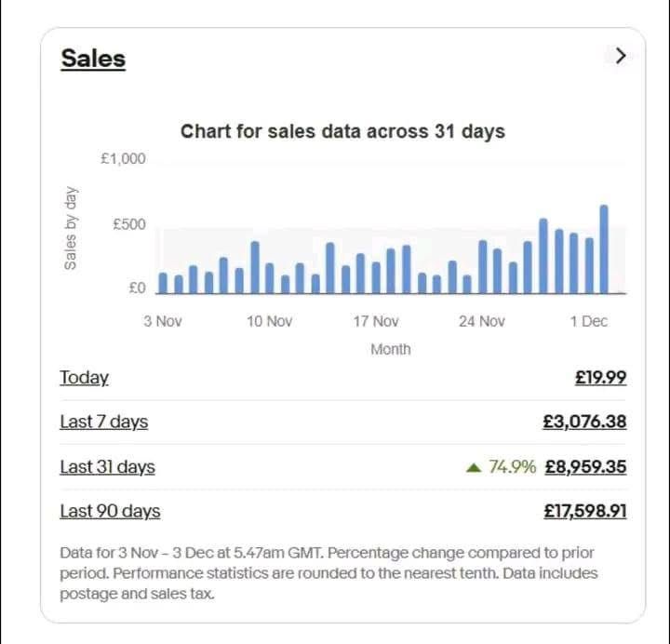Click the £1,000 y-axis label
The width and height of the screenshot is (670, 644).
tap(123, 159)
